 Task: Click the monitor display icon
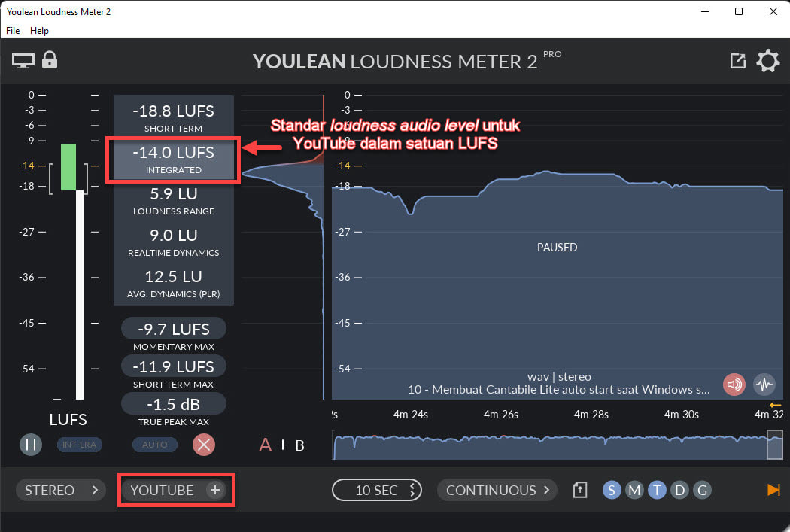click(23, 61)
